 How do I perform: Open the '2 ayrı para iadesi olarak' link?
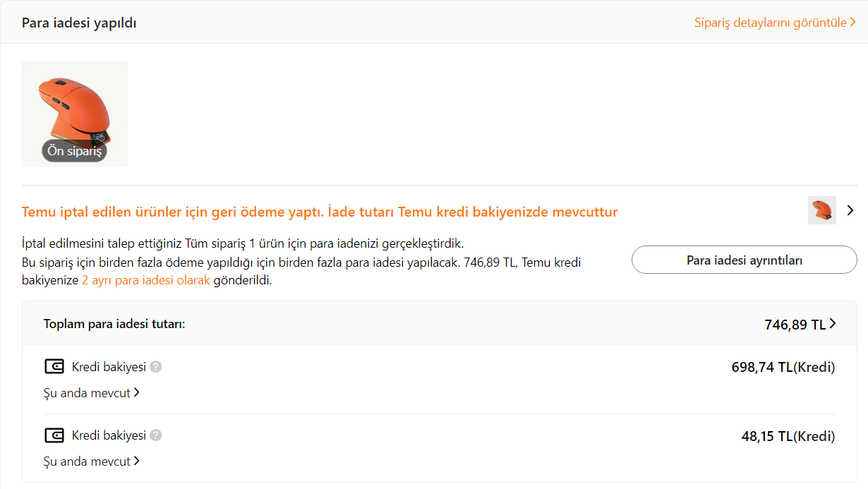[145, 280]
